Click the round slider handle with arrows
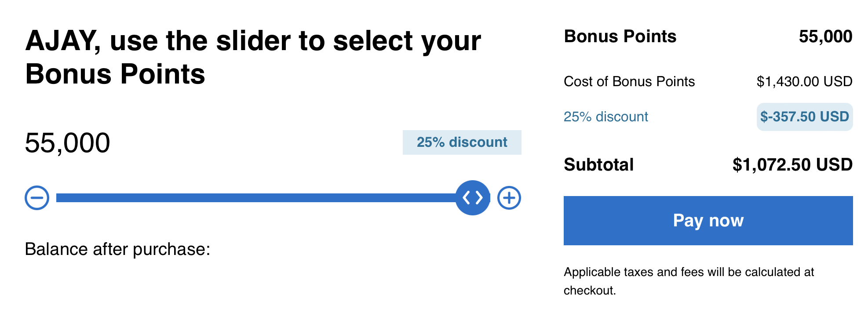The height and width of the screenshot is (320, 868). pyautogui.click(x=473, y=198)
